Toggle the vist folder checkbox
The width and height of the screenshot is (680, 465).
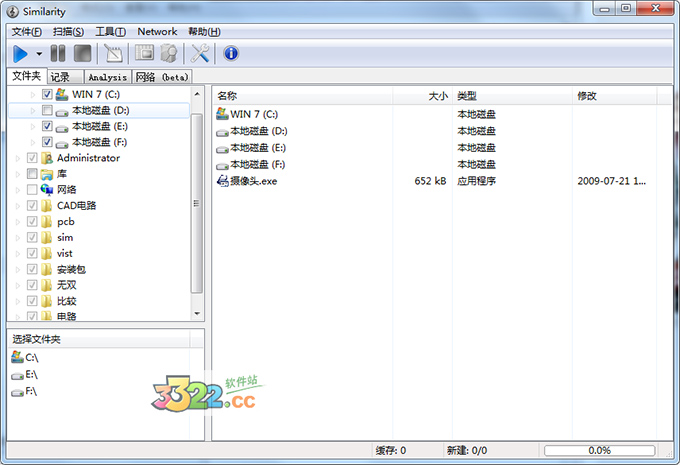[32, 253]
